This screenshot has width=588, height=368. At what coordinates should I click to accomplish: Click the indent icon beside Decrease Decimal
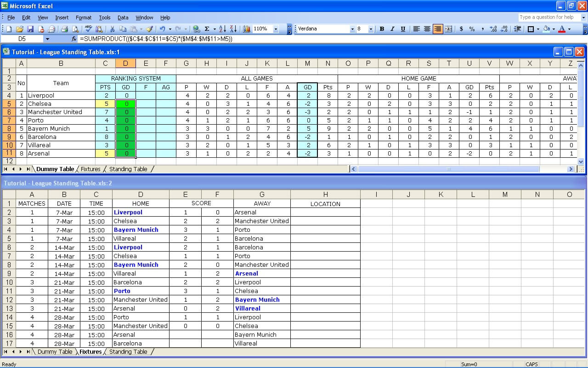pyautogui.click(x=517, y=29)
